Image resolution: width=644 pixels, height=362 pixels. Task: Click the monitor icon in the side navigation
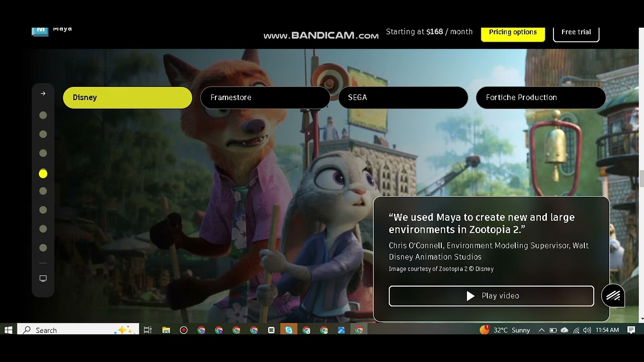43,279
